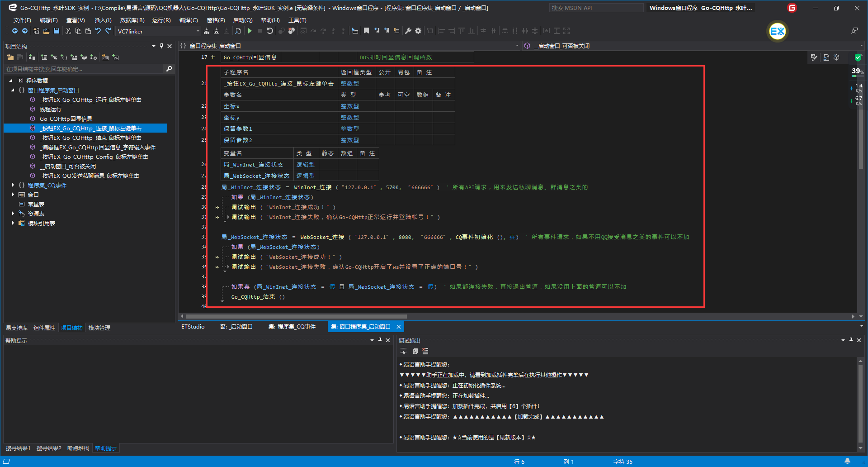Expand the 资源表 tree node
This screenshot has height=467, width=868.
pyautogui.click(x=13, y=214)
